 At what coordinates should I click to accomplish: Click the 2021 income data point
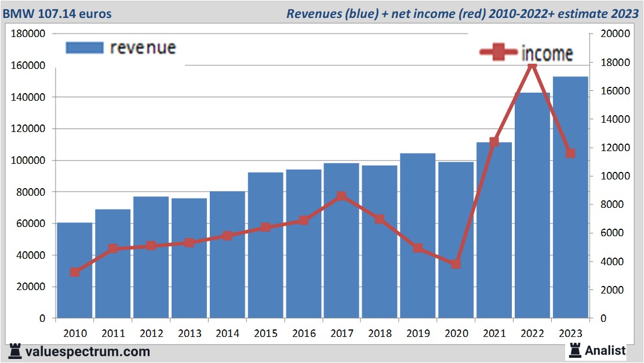click(494, 141)
